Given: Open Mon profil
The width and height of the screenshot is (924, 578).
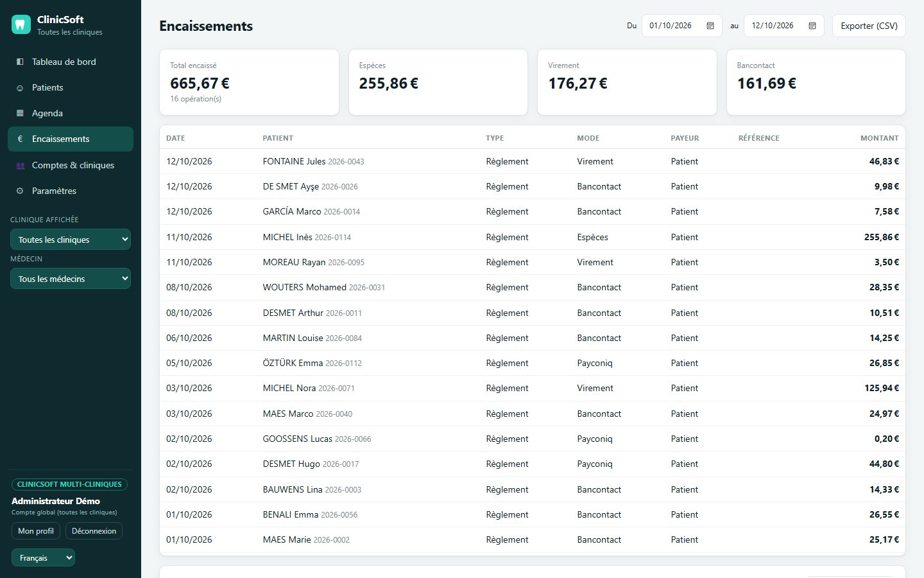Looking at the screenshot, I should click(36, 531).
